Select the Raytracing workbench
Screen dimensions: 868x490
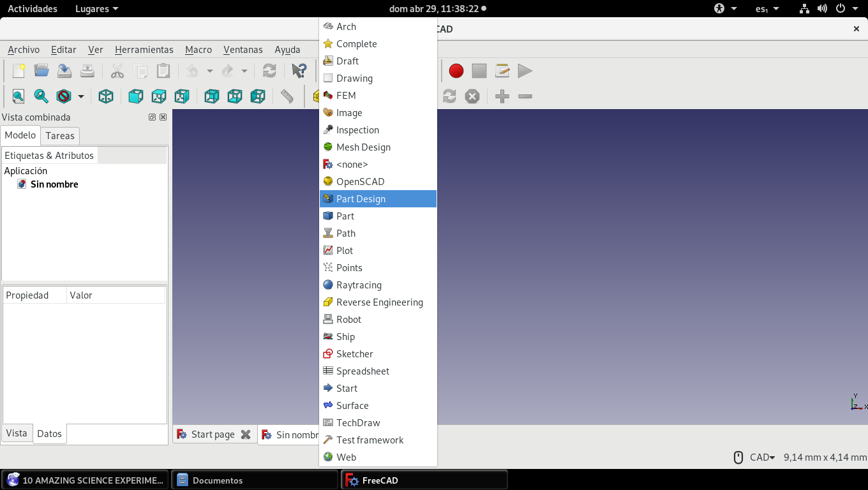tap(378, 285)
